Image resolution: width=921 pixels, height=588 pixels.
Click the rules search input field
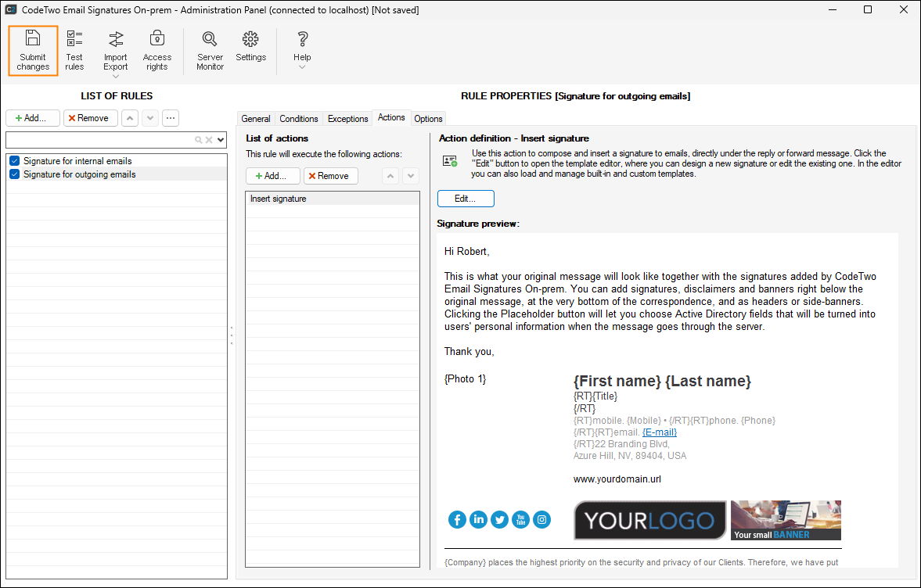tap(98, 140)
